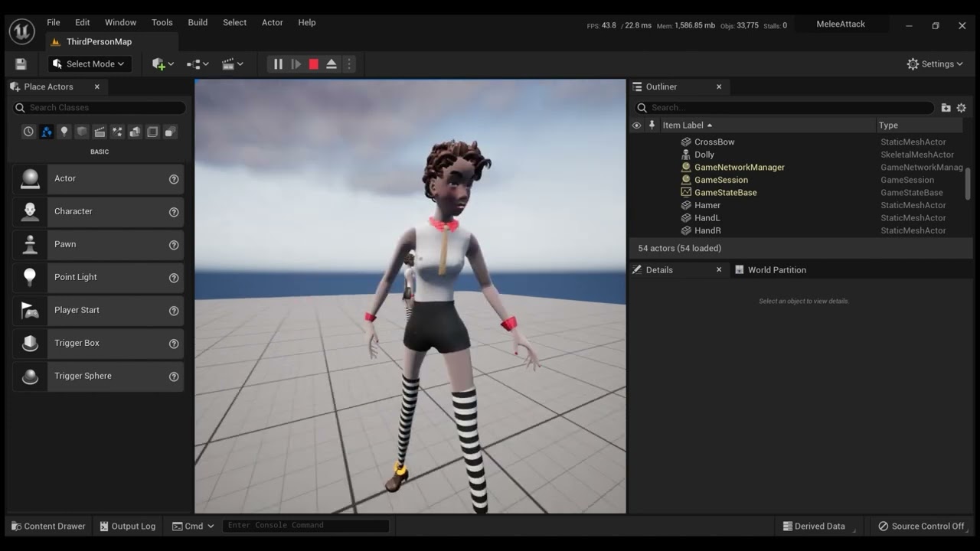Click the Outliner vertical scrollbar
The image size is (980, 551).
pos(968,184)
